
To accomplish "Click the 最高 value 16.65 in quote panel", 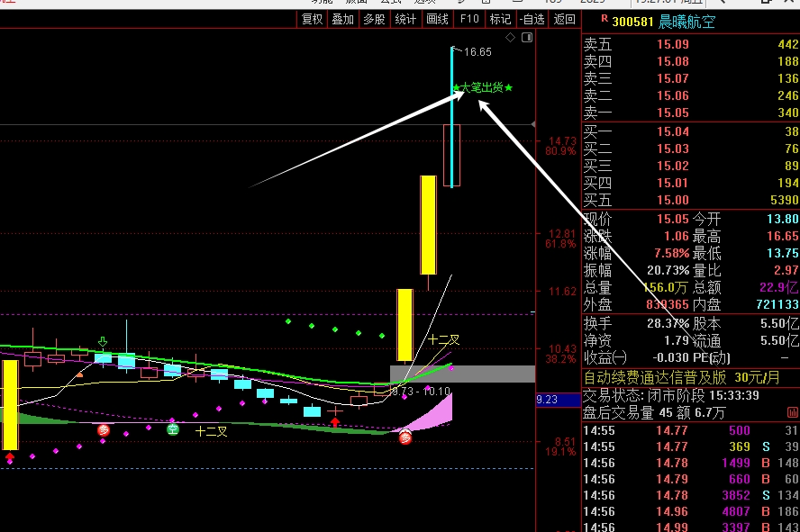I will coord(783,237).
